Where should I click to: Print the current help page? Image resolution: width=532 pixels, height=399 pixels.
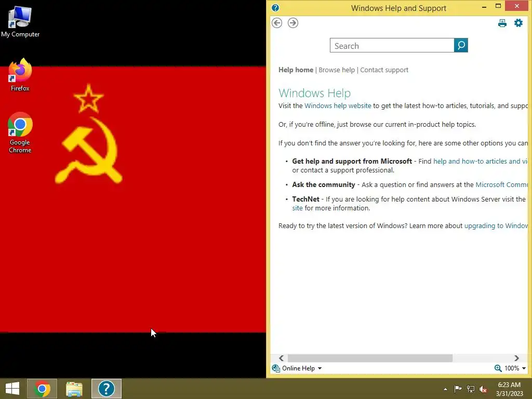pyautogui.click(x=502, y=23)
